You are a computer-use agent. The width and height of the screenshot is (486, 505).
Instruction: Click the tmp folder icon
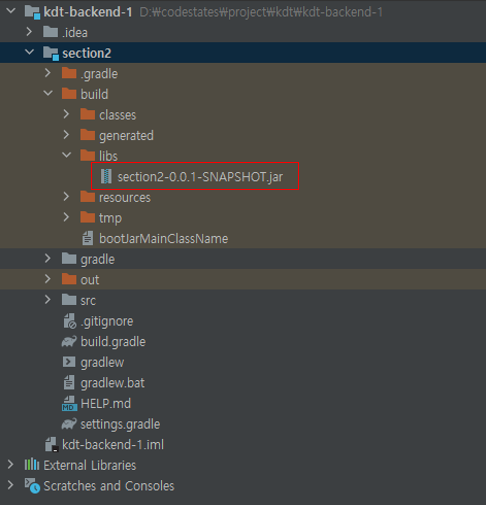pos(88,218)
